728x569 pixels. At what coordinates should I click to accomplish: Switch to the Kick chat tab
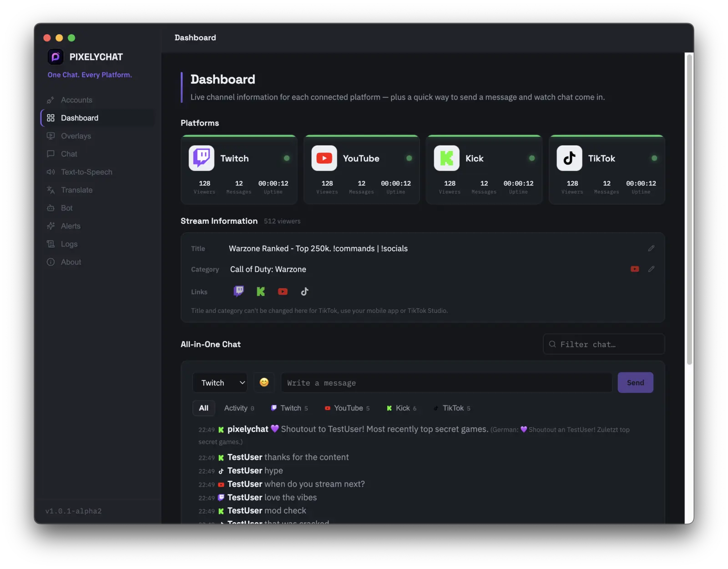pos(402,408)
